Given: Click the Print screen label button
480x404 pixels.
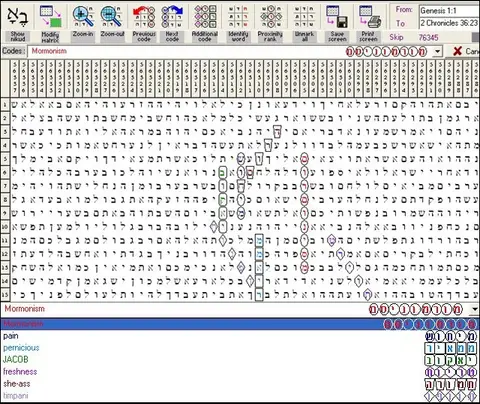Looking at the screenshot, I should tap(368, 37).
